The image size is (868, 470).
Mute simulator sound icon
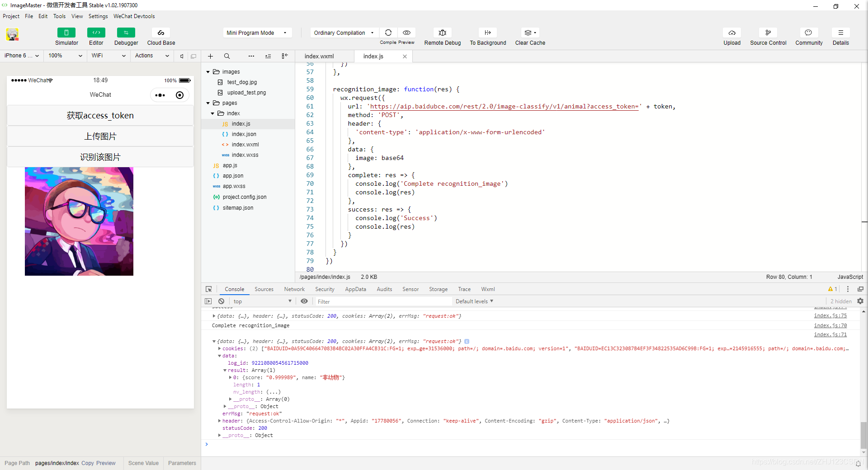point(182,56)
